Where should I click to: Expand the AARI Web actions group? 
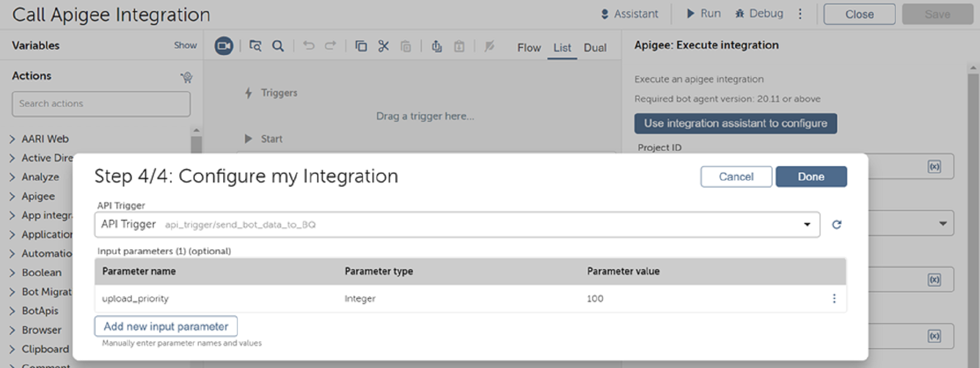[12, 139]
